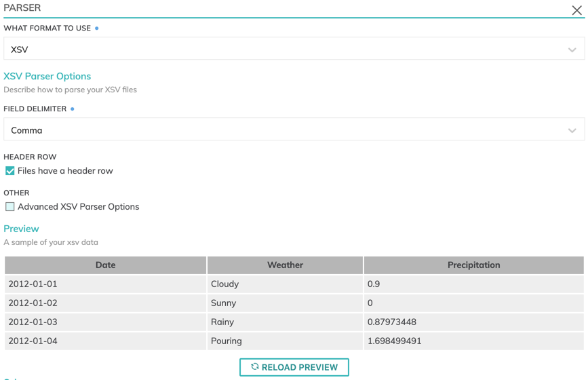
Task: Click the precipitation value 0.9
Action: click(473, 284)
